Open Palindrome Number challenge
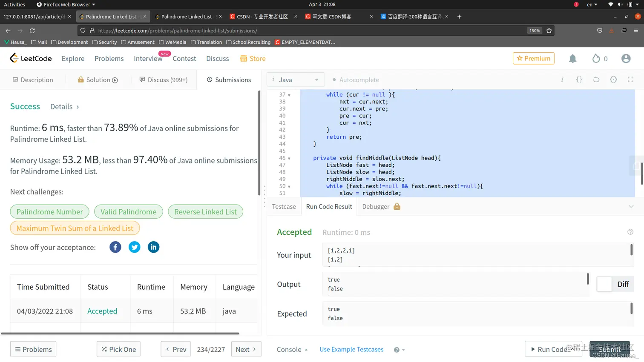The width and height of the screenshot is (644, 362). [49, 212]
